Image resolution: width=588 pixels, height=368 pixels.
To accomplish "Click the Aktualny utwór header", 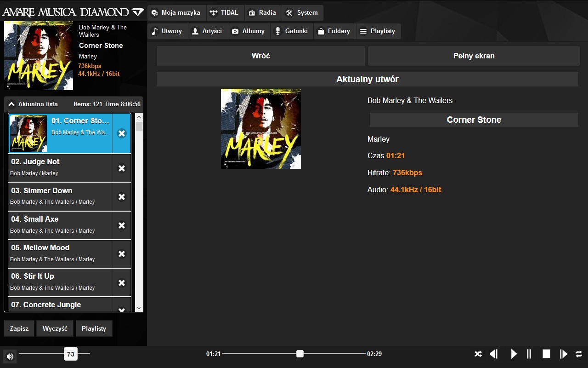I will pos(367,79).
